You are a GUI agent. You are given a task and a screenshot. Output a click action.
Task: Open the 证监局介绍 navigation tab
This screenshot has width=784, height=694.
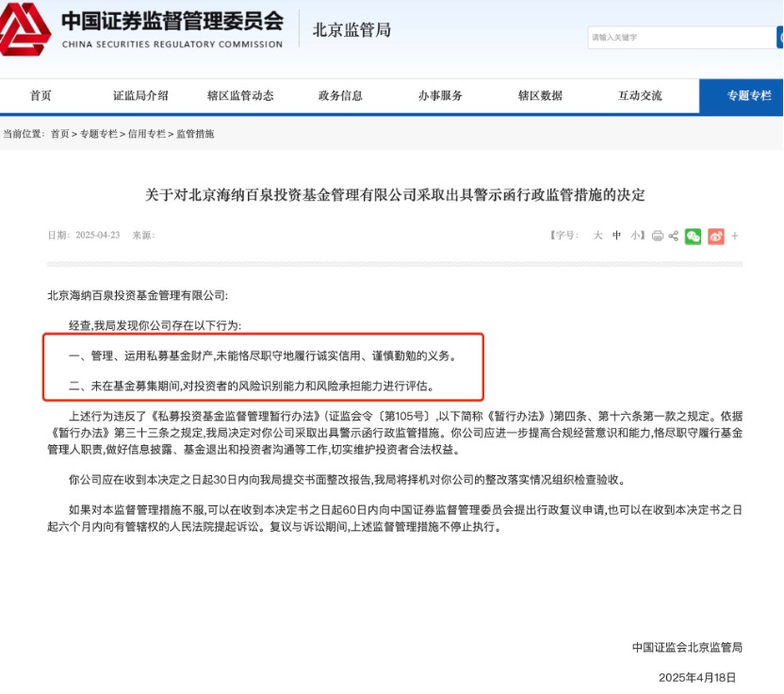(140, 95)
